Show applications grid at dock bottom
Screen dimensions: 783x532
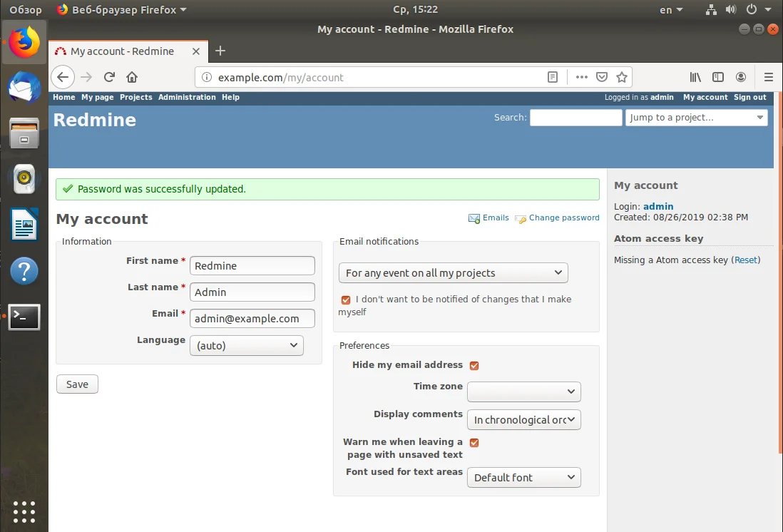(x=24, y=512)
